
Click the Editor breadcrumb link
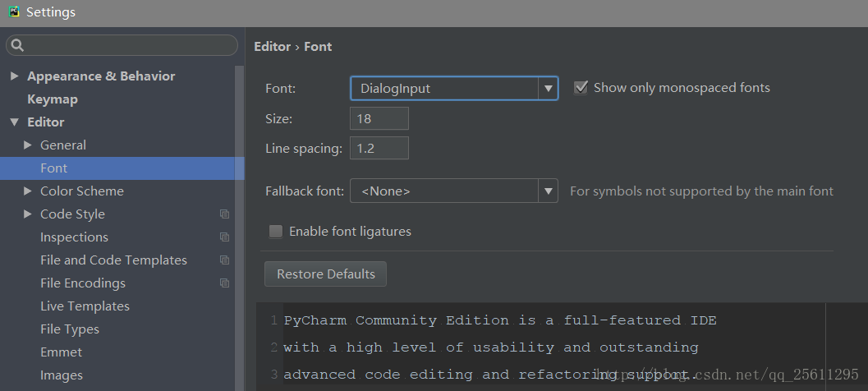point(272,47)
